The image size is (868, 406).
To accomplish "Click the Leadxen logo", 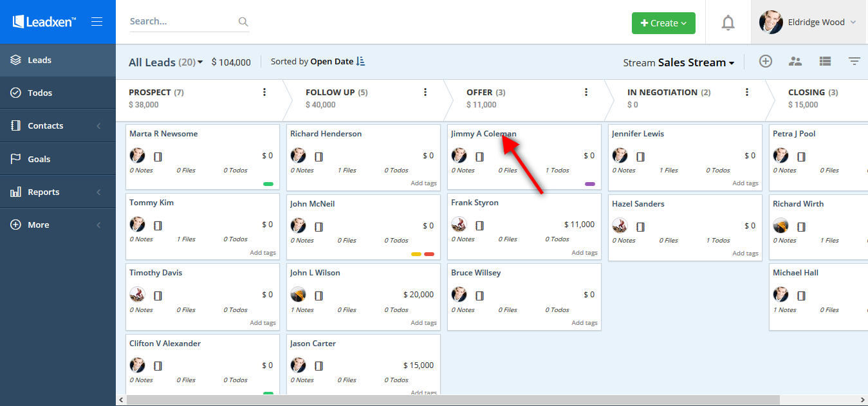I will [x=44, y=22].
